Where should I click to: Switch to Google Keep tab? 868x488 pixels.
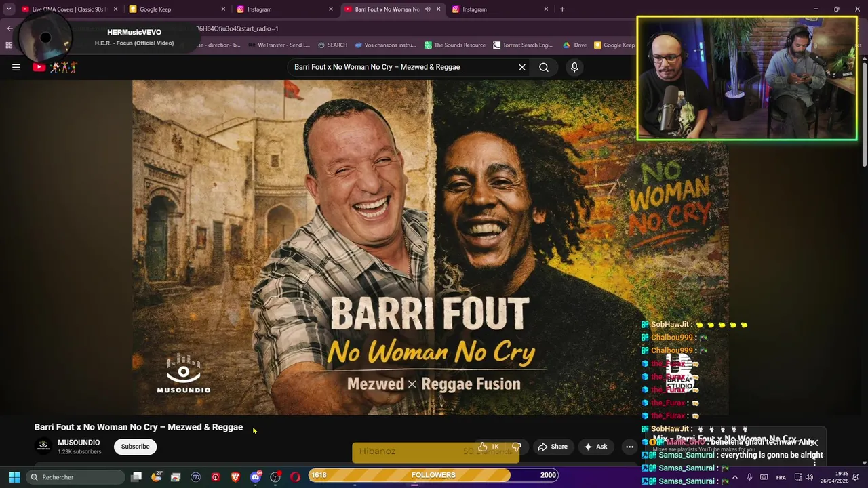[x=177, y=9]
